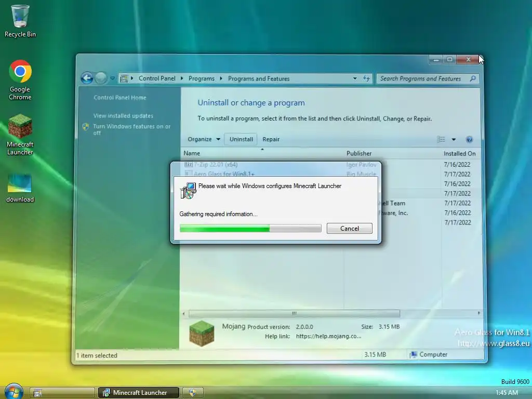
Task: Click the Back arrow in Control Panel
Action: pos(87,78)
